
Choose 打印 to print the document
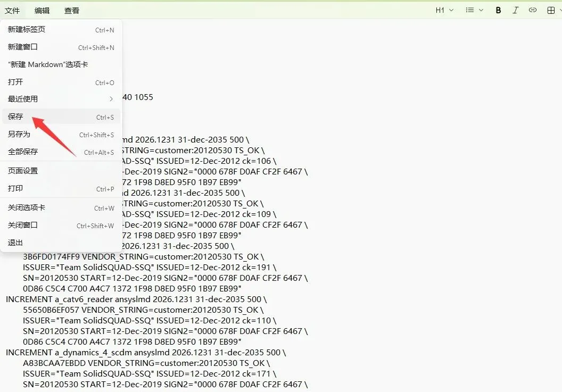point(61,188)
